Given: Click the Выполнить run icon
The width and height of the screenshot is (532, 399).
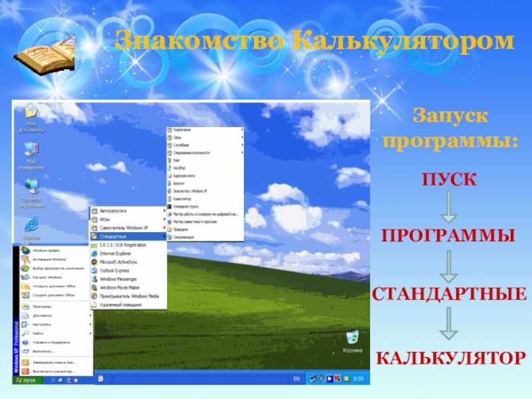Looking at the screenshot, I should point(25,351).
